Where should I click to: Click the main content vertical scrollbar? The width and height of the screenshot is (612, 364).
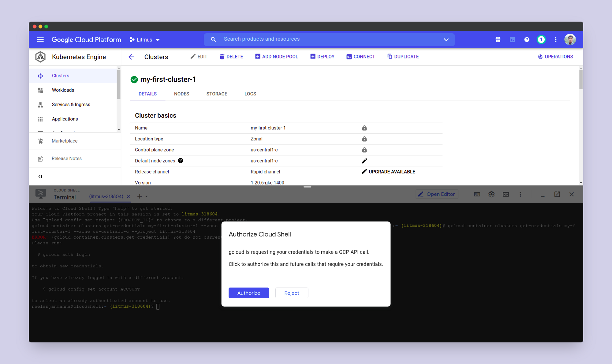pos(581,80)
